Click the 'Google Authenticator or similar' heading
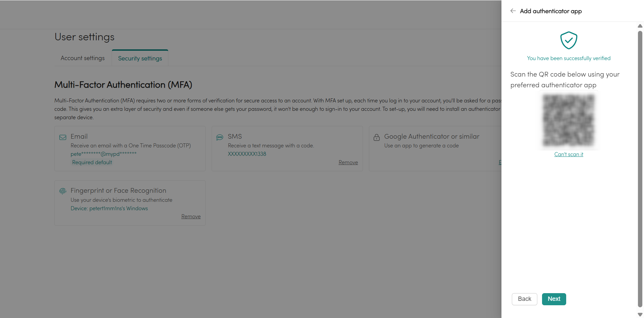Image resolution: width=644 pixels, height=318 pixels. [x=432, y=136]
